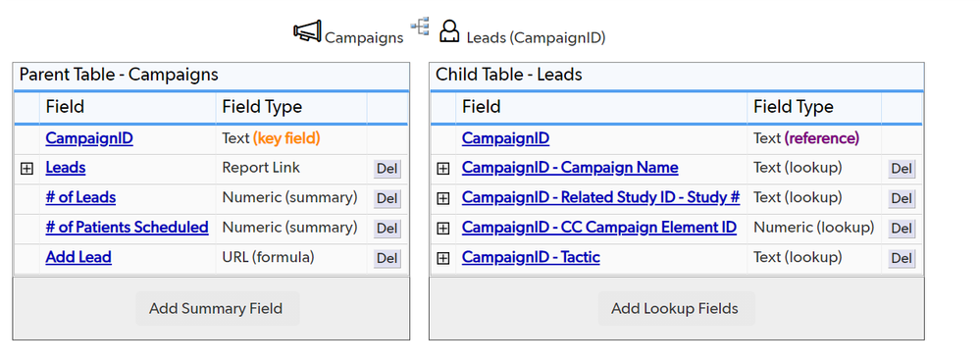Delete the # of Patients Scheduled field

(x=387, y=229)
